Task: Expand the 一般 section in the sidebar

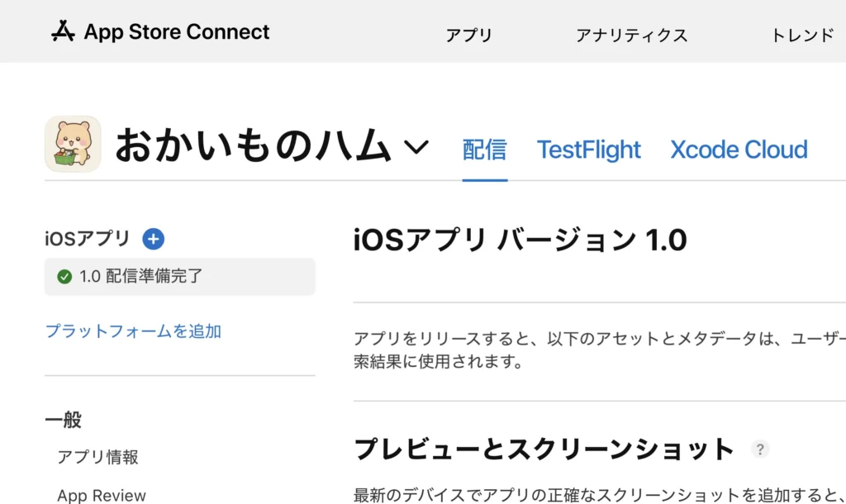Action: click(62, 420)
